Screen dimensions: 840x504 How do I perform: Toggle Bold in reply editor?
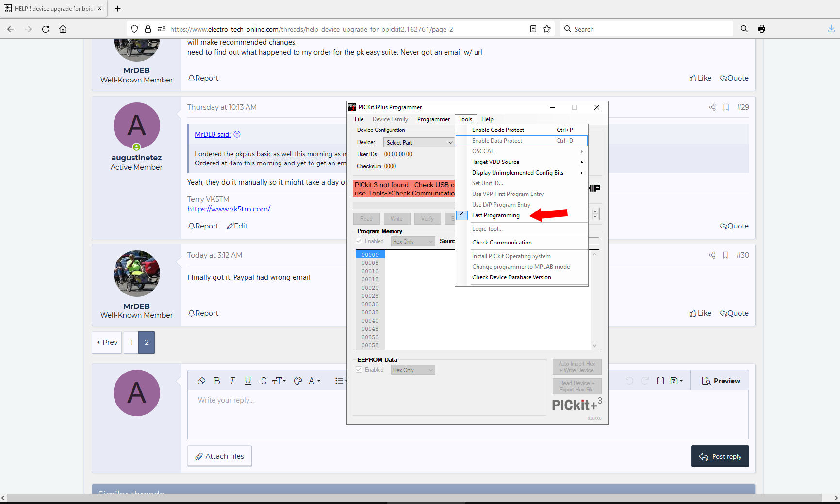pyautogui.click(x=217, y=381)
